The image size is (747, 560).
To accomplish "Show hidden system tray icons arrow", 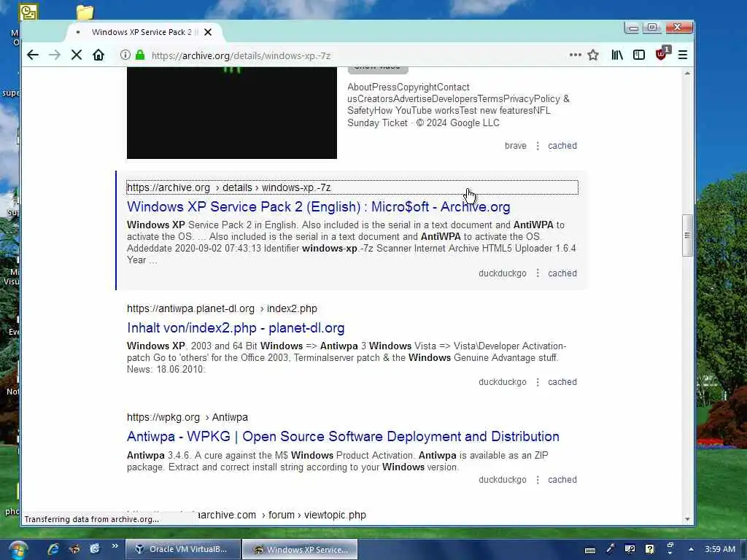I will (x=691, y=549).
